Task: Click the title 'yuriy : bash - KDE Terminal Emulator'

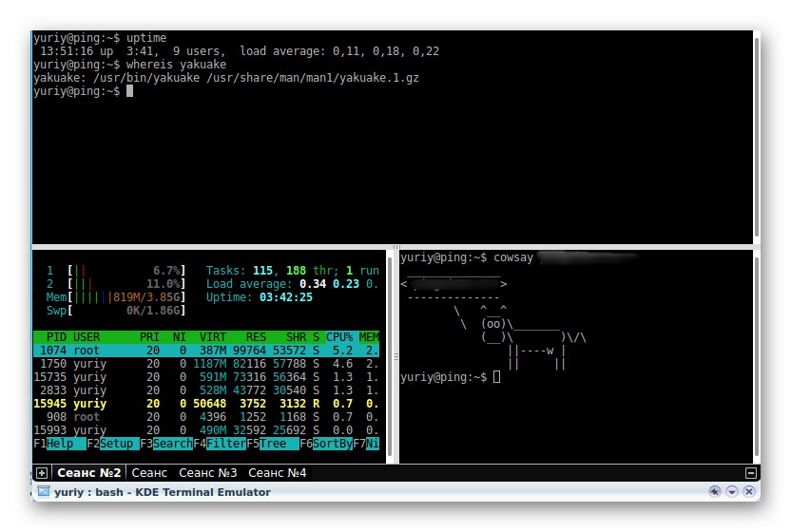Action: pyautogui.click(x=163, y=492)
